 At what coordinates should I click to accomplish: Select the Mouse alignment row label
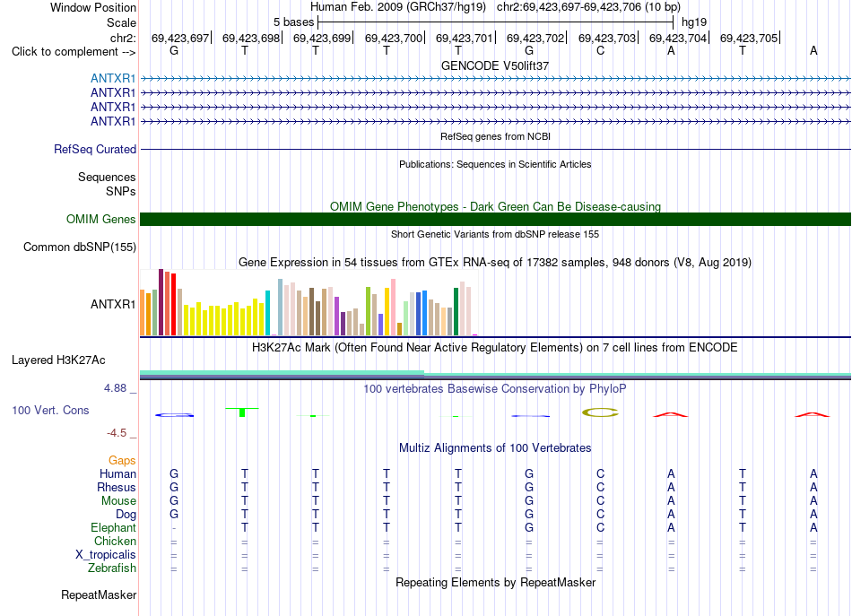click(118, 501)
